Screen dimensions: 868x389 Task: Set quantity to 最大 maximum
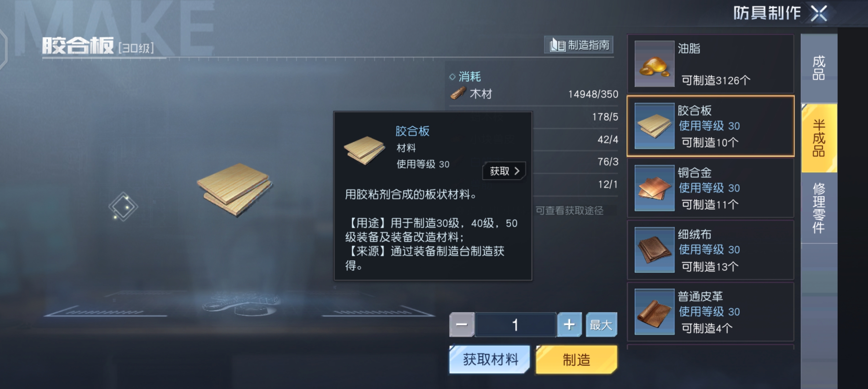click(x=601, y=325)
